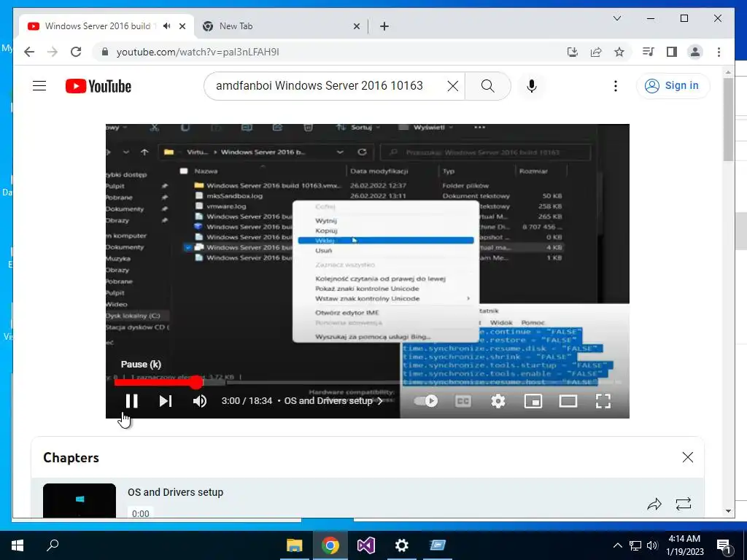Open the tab search dropdown arrow
Screen dimensions: 747x560
[617, 18]
